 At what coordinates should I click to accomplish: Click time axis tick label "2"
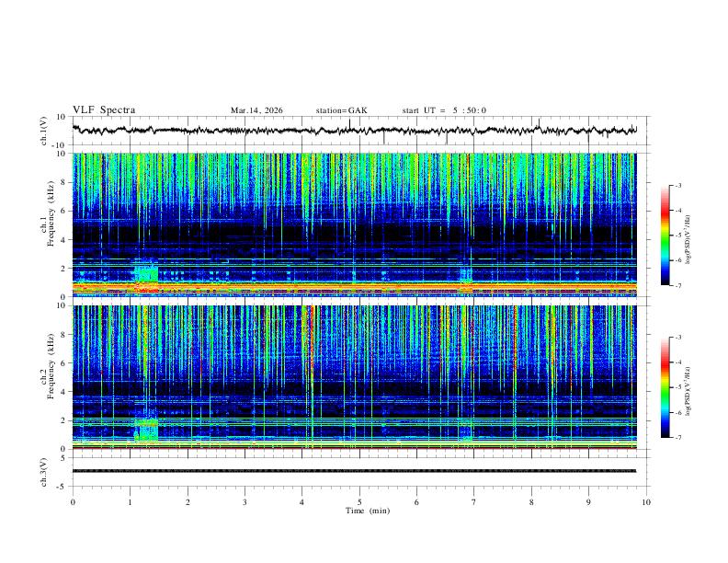point(188,502)
